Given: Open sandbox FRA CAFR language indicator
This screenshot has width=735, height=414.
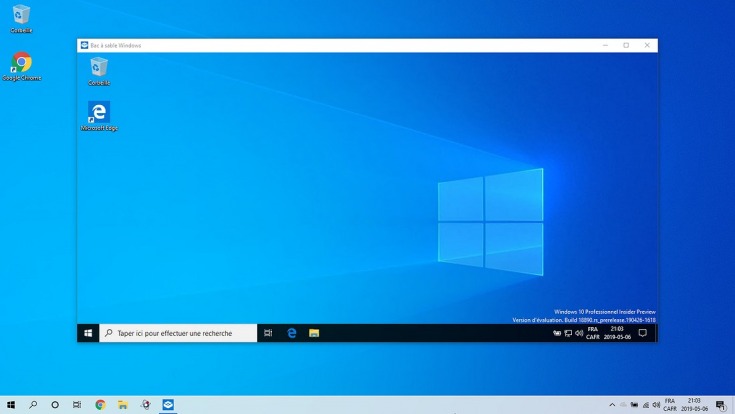Looking at the screenshot, I should pos(592,333).
